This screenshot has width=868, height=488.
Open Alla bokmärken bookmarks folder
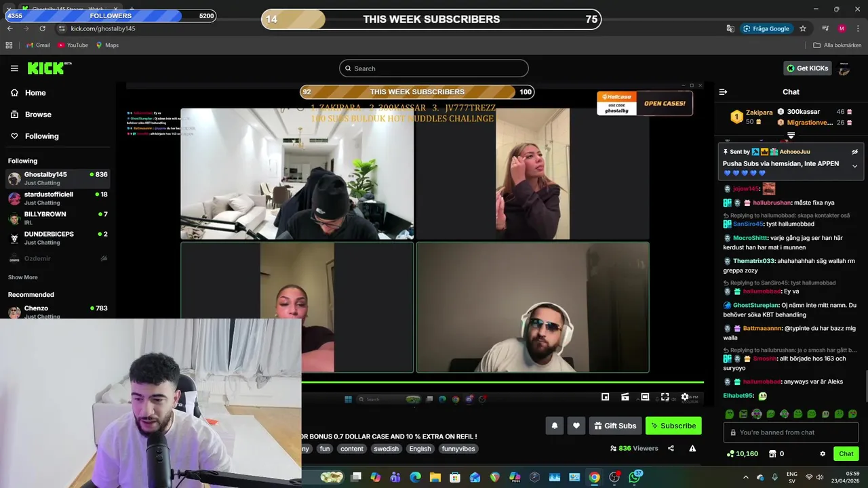point(837,45)
